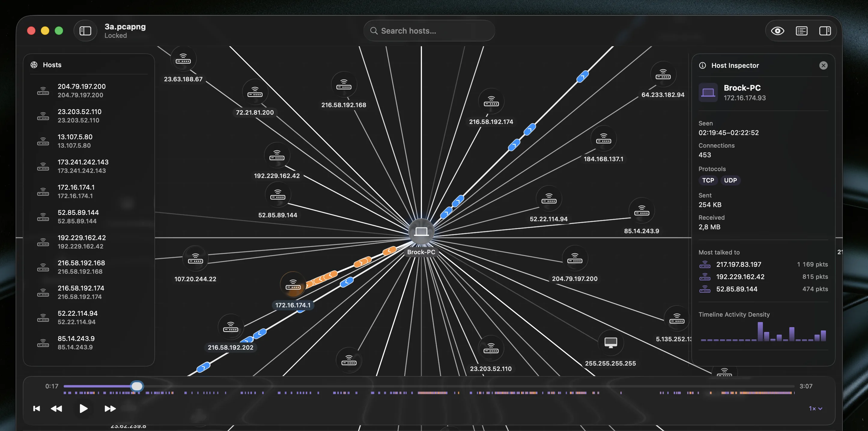Select the 204.79.197.200 graph node
Image resolution: width=868 pixels, height=431 pixels.
pyautogui.click(x=575, y=258)
